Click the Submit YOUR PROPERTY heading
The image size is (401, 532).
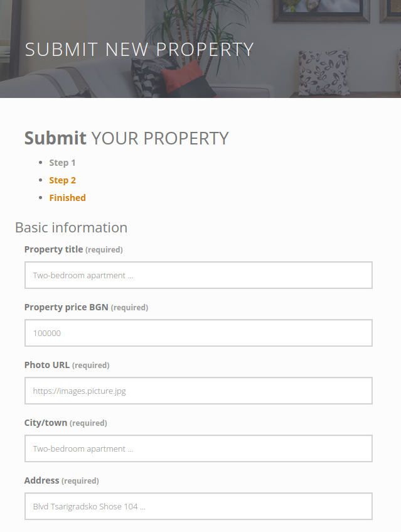click(x=126, y=138)
